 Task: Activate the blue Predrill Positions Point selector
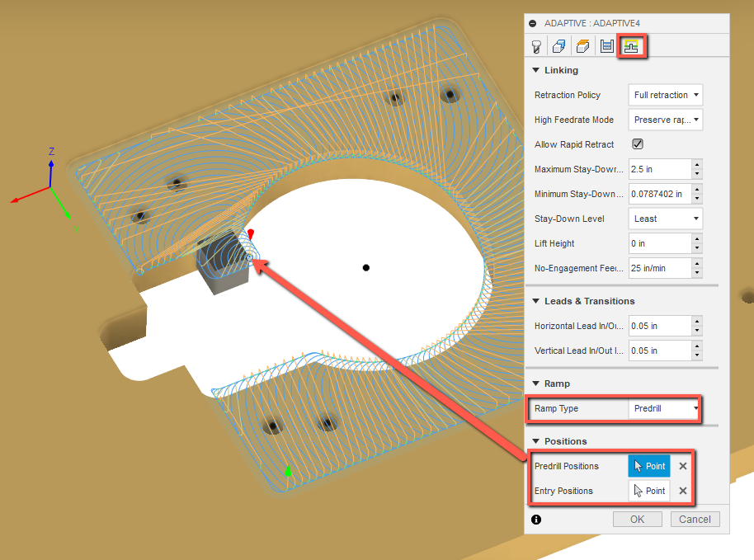point(649,466)
